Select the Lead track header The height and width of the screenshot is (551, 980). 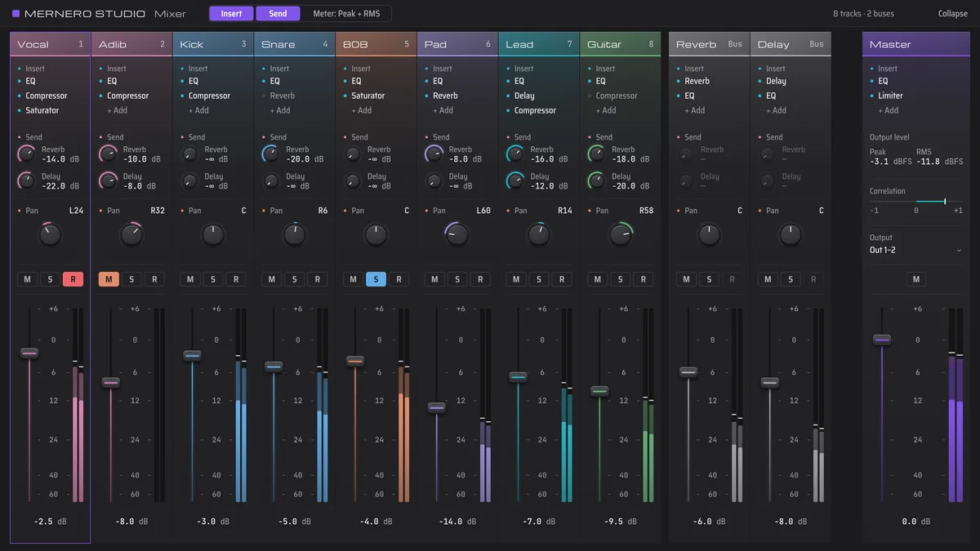click(539, 44)
